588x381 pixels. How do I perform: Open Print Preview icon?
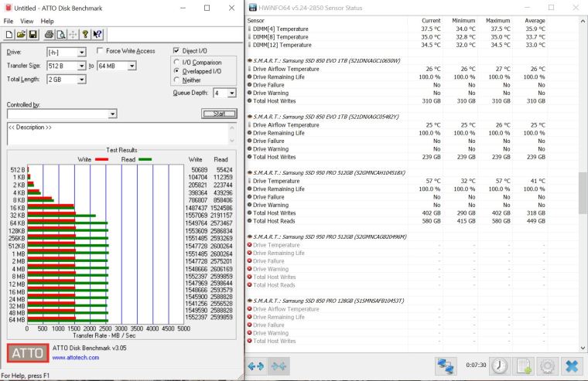(x=61, y=35)
